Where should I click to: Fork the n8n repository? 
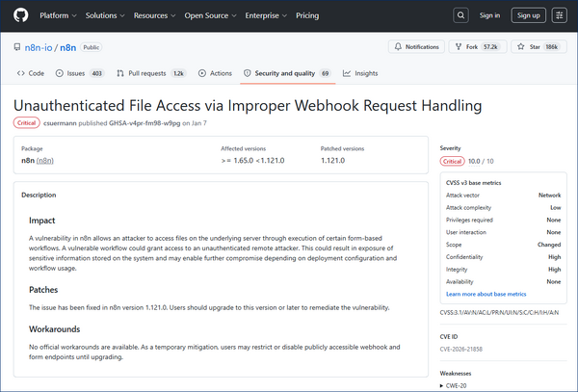coord(477,46)
